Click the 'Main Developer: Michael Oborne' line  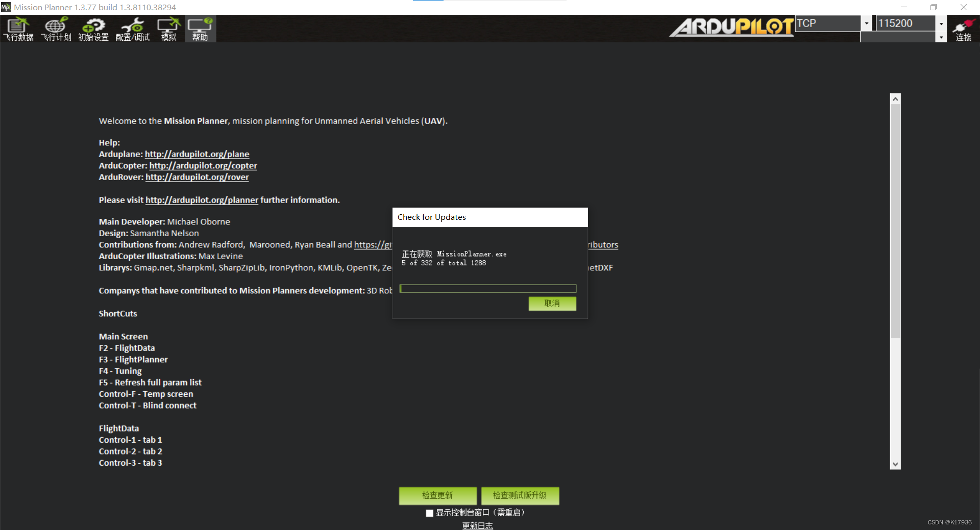coord(164,222)
